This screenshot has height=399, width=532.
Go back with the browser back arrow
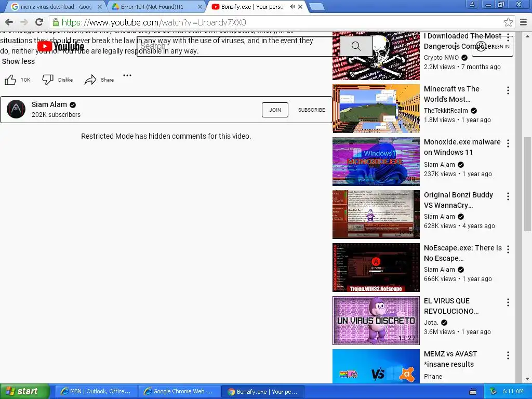pyautogui.click(x=9, y=22)
